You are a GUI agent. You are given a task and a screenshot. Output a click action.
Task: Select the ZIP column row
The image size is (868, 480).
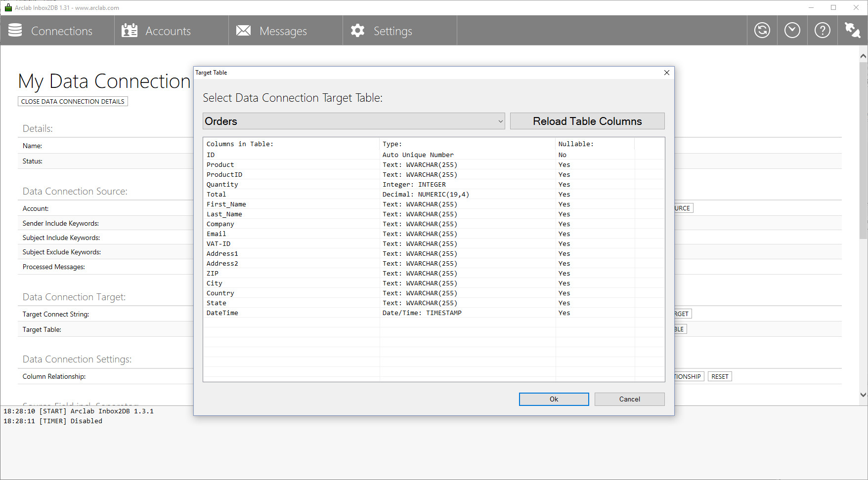click(434, 273)
